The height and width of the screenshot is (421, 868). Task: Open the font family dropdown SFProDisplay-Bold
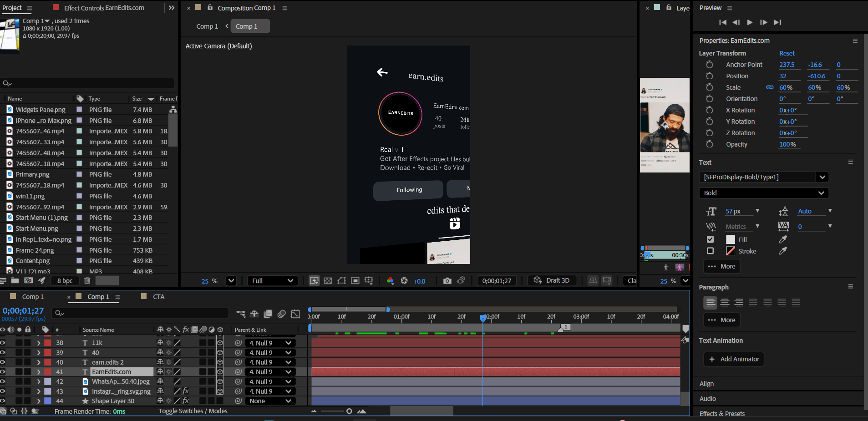pos(822,177)
